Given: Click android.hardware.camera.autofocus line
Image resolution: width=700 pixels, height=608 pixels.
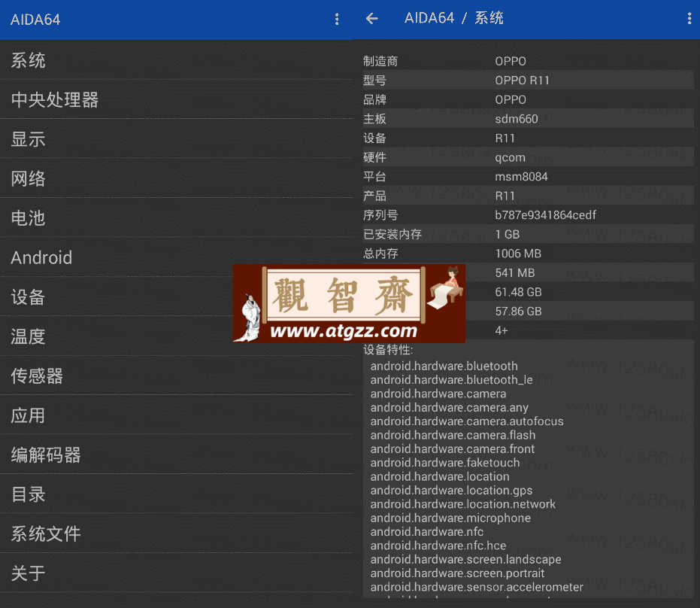Looking at the screenshot, I should click(466, 421).
